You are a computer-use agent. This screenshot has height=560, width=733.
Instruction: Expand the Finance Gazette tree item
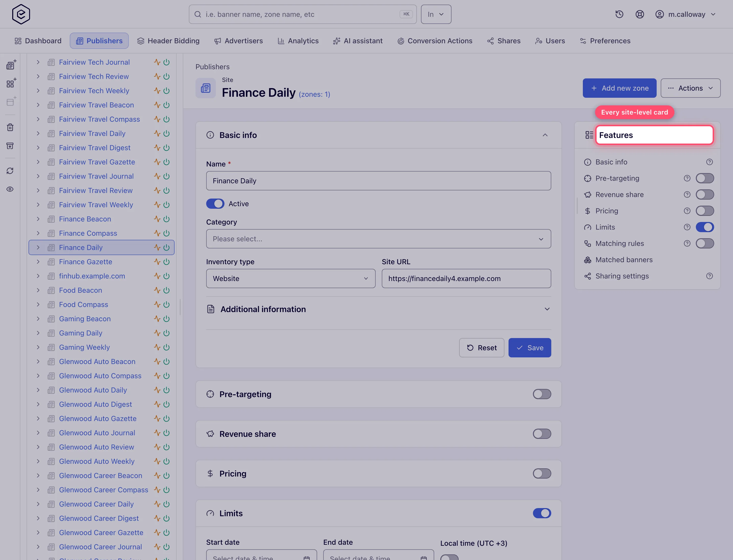[38, 262]
